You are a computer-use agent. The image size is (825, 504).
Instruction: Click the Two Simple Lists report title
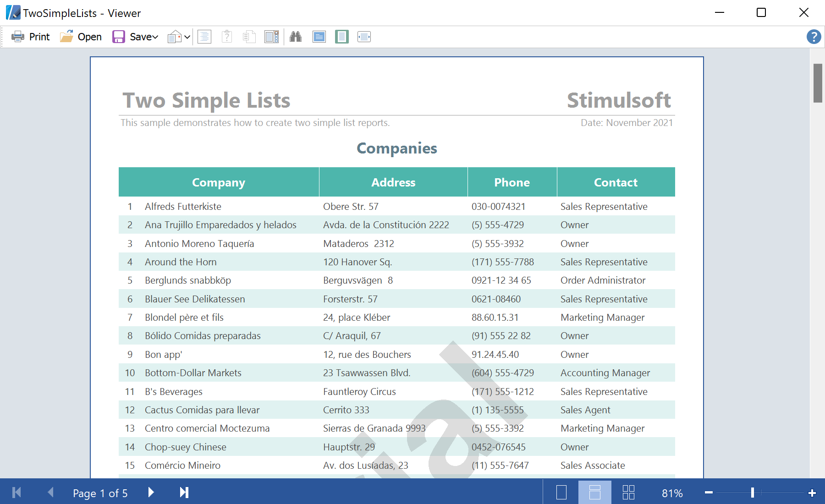206,100
